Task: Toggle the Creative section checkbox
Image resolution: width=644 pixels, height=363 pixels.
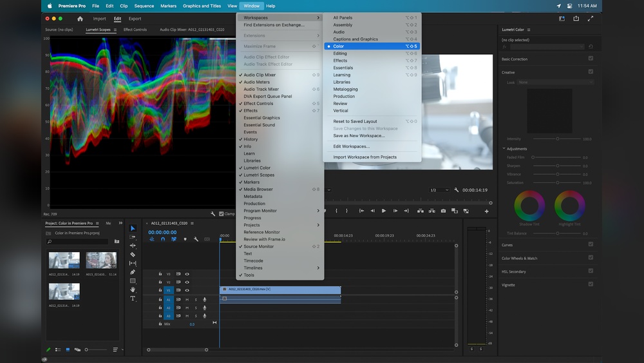Action: (x=591, y=72)
